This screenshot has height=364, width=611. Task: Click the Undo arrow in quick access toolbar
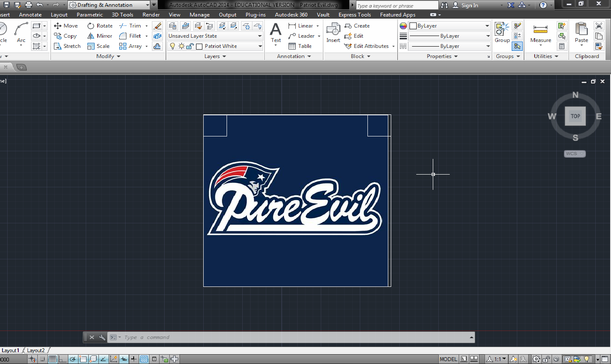(39, 5)
